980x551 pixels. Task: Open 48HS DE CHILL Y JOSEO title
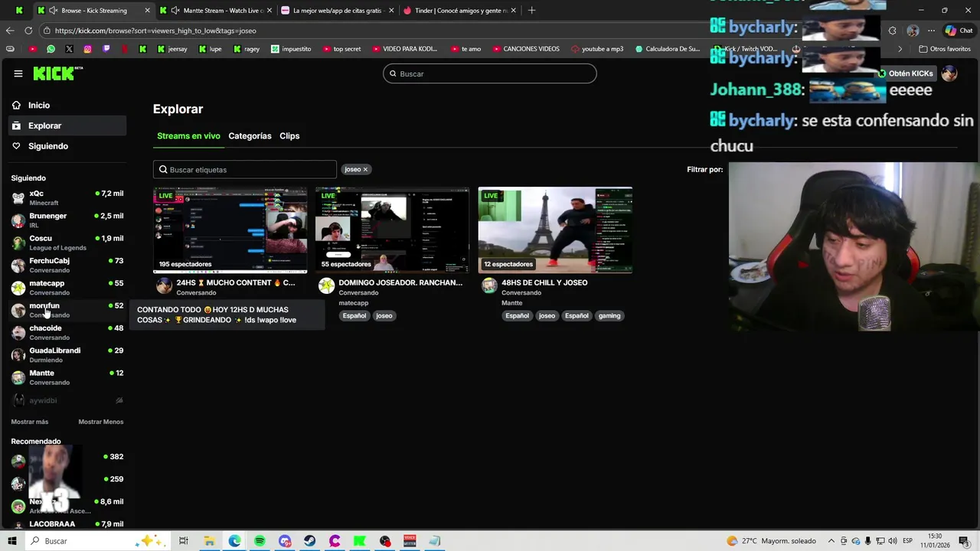544,282
